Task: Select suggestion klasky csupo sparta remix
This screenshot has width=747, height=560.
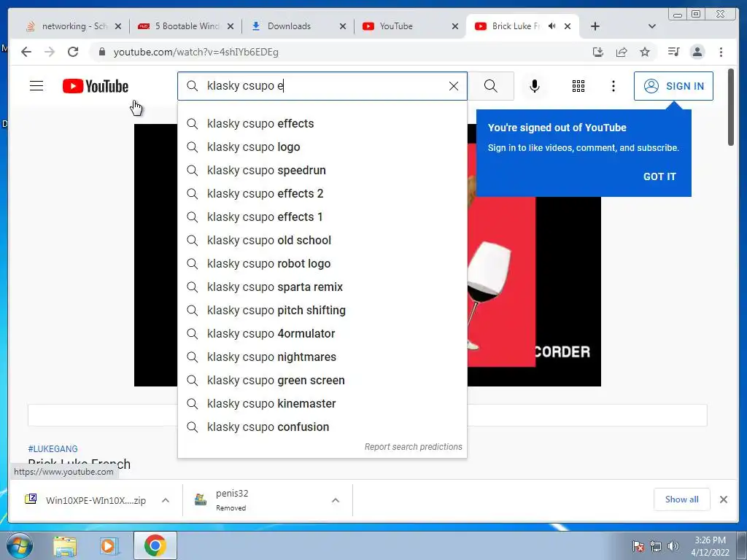Action: (322, 287)
